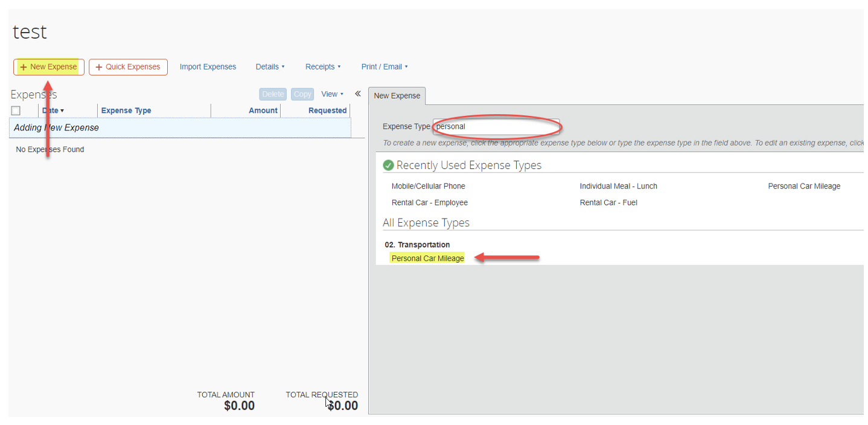Viewport: 868px width, 425px height.
Task: Choose recently used Personal Car Mileage
Action: (804, 186)
